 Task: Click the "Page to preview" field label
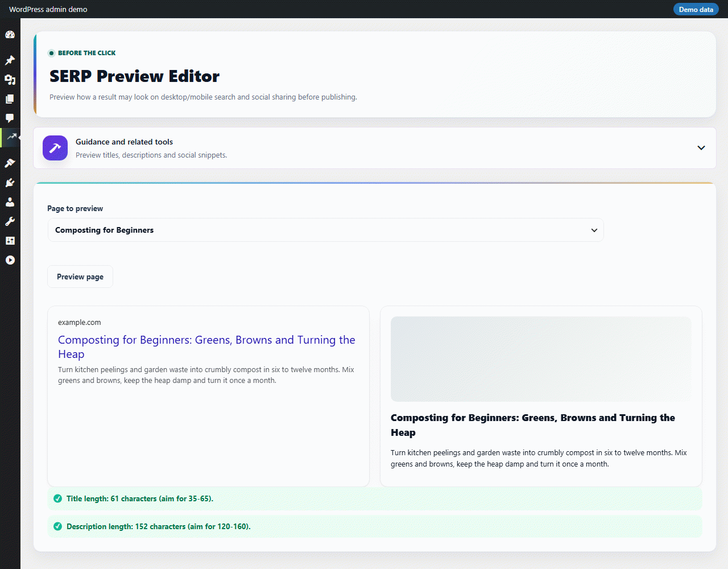(75, 208)
